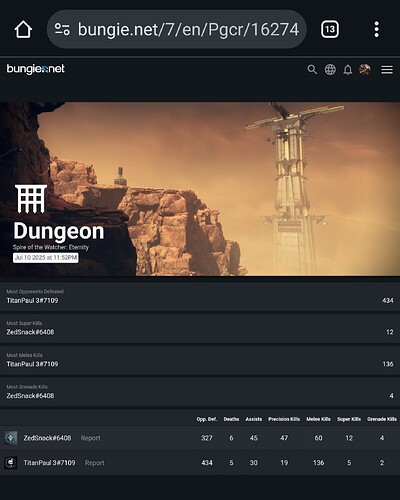Click TitanPaul's 434 opponents defeated cell

(x=207, y=463)
